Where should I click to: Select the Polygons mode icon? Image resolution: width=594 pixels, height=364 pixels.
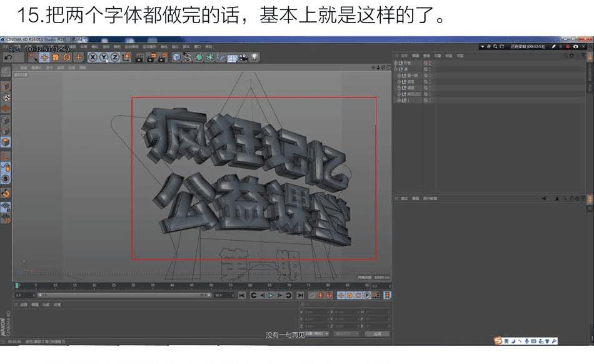click(x=6, y=142)
